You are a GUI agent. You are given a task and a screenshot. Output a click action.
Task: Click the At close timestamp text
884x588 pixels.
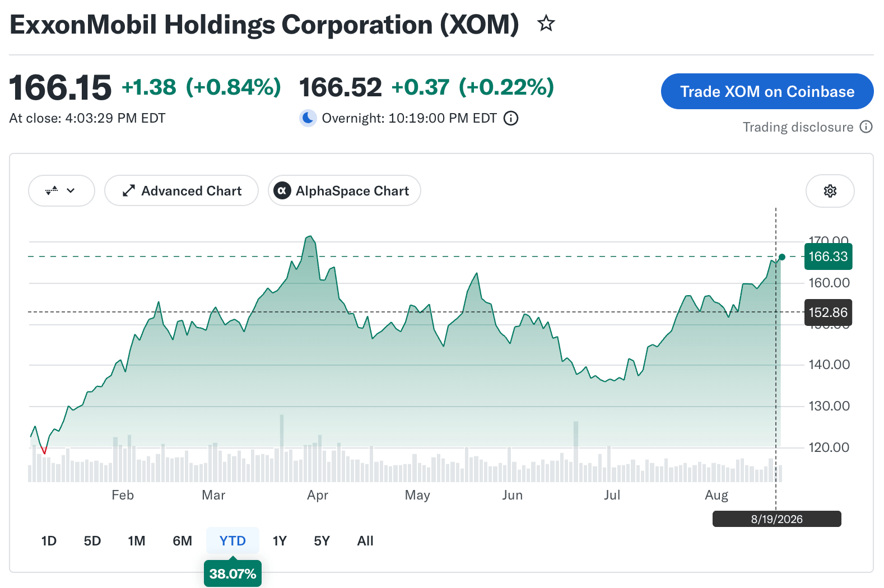point(87,118)
